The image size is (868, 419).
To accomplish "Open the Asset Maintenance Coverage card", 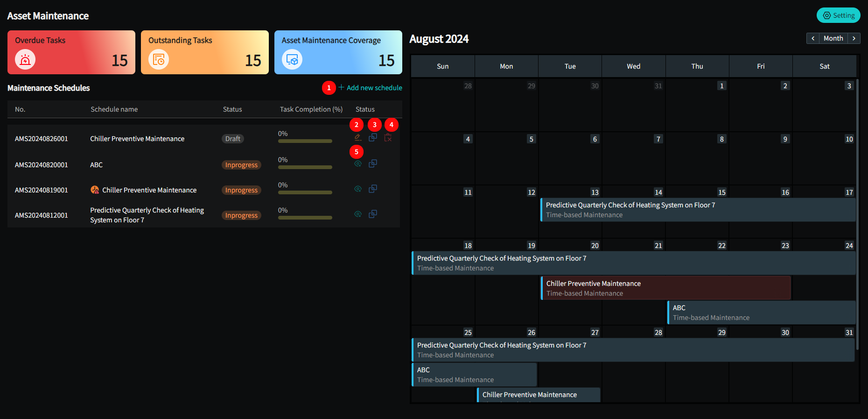I will click(x=338, y=52).
